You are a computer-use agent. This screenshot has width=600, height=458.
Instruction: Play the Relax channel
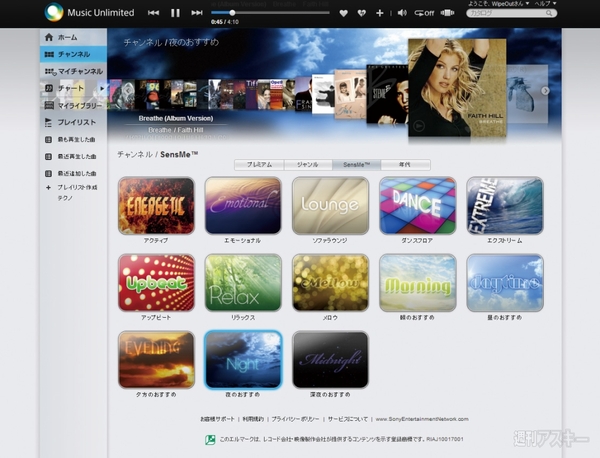tap(243, 282)
